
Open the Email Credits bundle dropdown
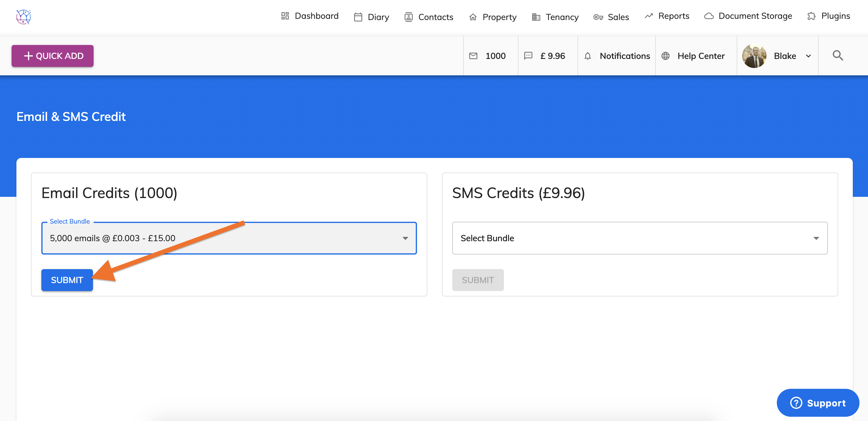(x=229, y=238)
